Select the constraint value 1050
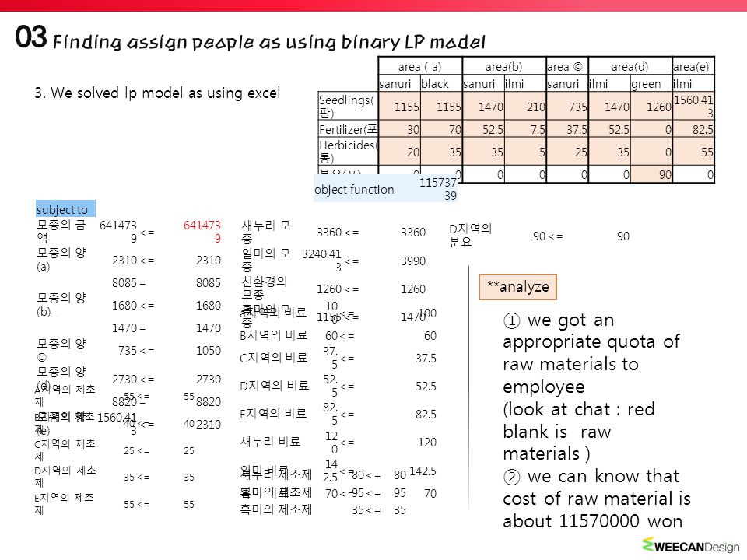 pyautogui.click(x=209, y=350)
